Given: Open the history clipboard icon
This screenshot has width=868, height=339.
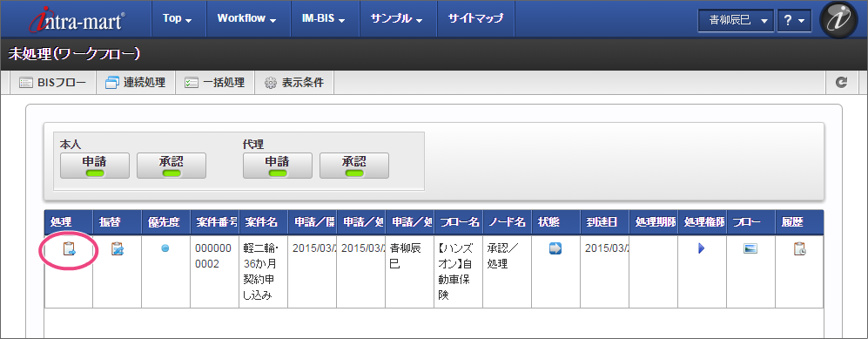Looking at the screenshot, I should 799,249.
